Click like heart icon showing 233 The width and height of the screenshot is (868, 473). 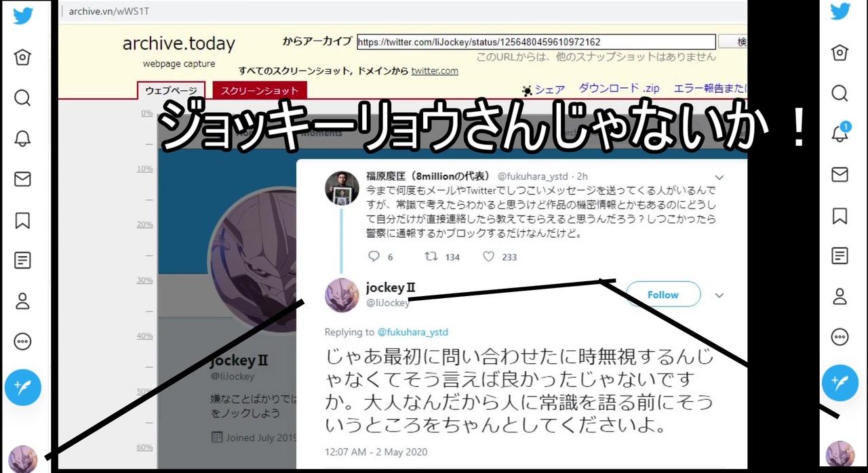click(488, 257)
